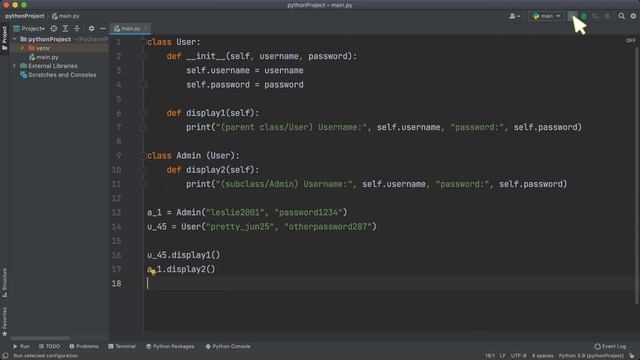
Task: Click the lock icon at status bar end
Action: [632, 356]
